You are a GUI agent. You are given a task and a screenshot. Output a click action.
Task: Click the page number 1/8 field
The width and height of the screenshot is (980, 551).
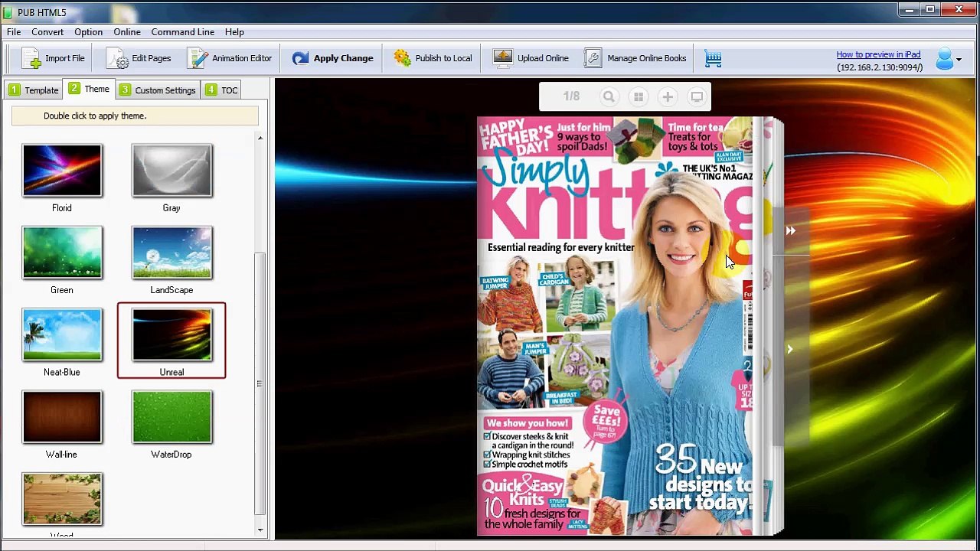click(571, 96)
